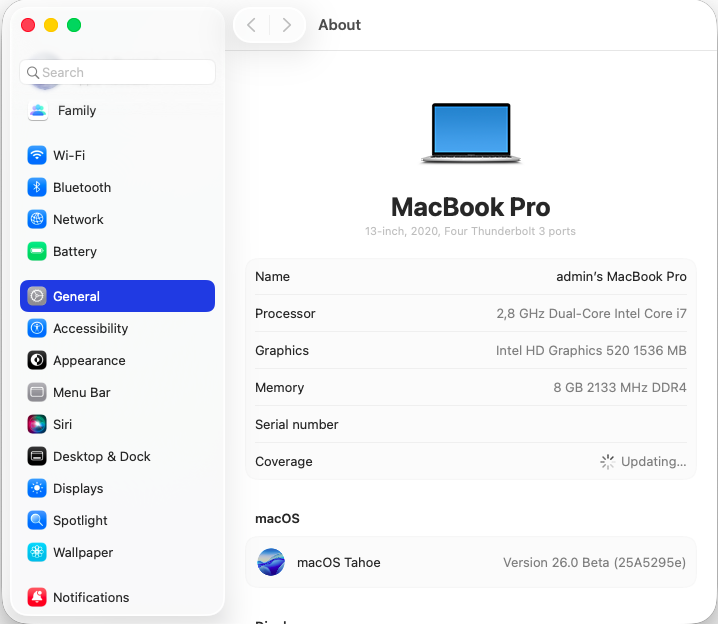The height and width of the screenshot is (624, 718).
Task: Click the Graphics row label
Action: pos(282,350)
